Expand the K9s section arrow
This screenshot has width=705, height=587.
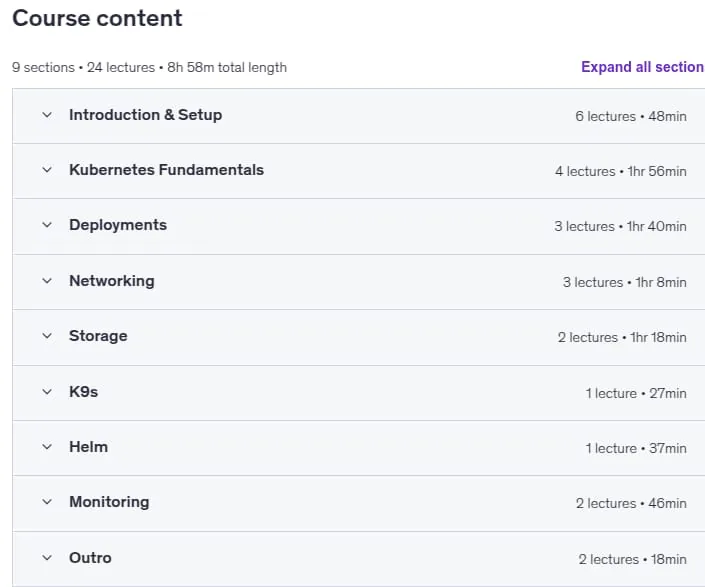(x=47, y=392)
